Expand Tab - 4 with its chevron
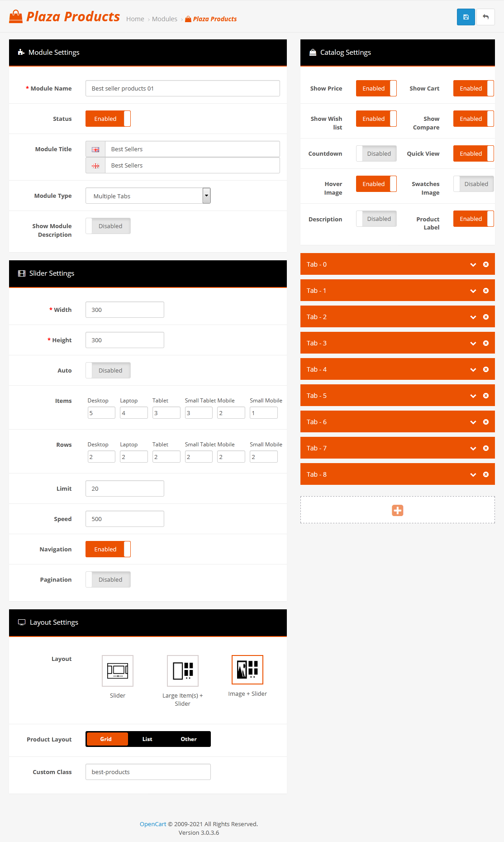Image resolution: width=504 pixels, height=842 pixels. click(473, 369)
